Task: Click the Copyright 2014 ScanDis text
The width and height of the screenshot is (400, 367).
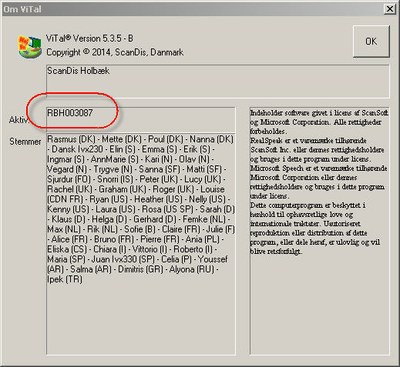Action: (x=115, y=52)
